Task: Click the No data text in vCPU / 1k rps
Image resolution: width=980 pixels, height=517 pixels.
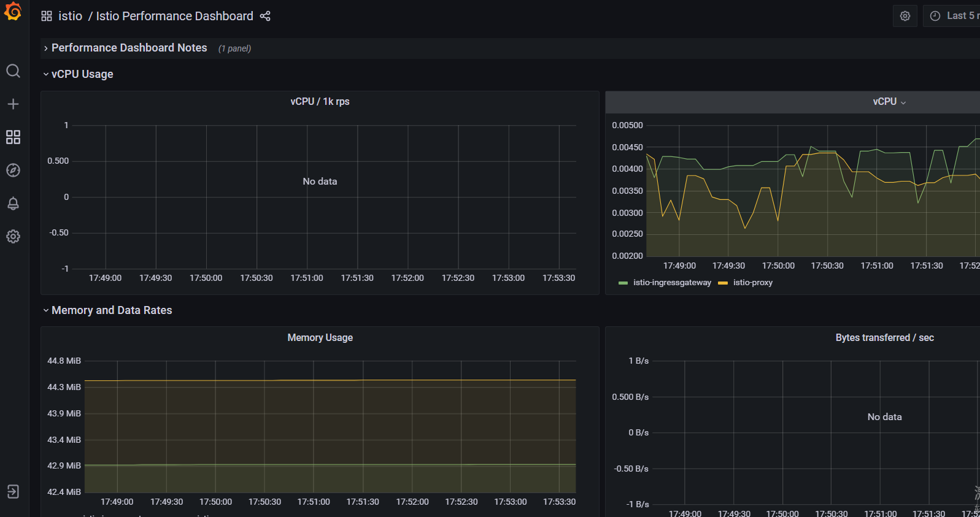Action: 320,182
